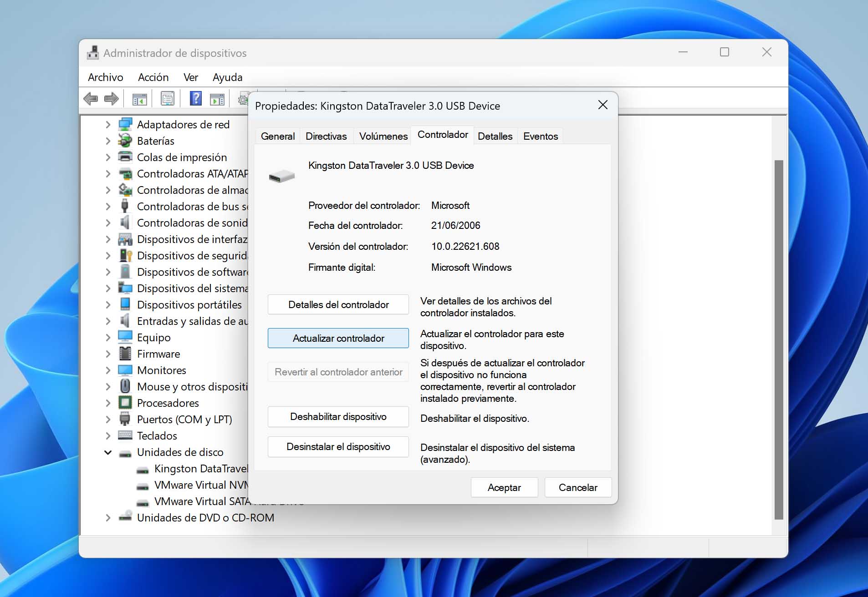Dismiss dialog with Cancelar button

(x=578, y=487)
